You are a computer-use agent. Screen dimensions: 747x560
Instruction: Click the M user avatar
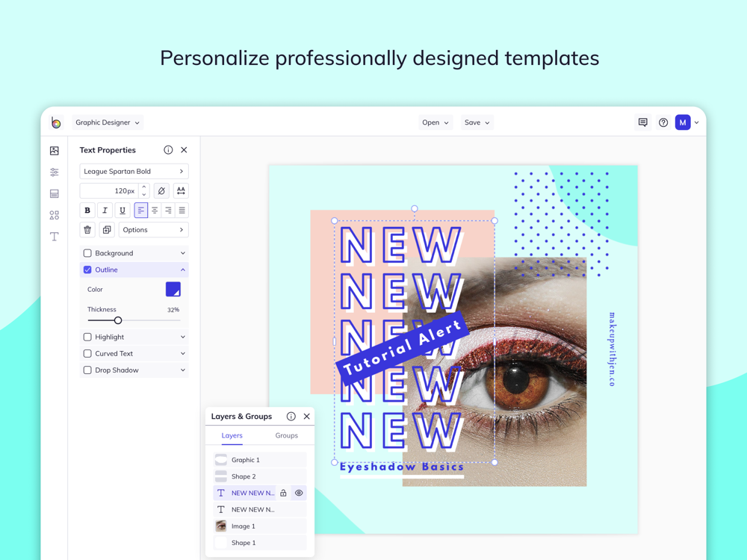(683, 122)
